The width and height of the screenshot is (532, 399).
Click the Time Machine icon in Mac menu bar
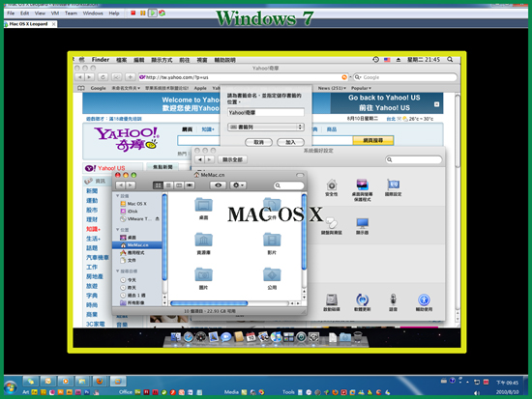tap(376, 59)
